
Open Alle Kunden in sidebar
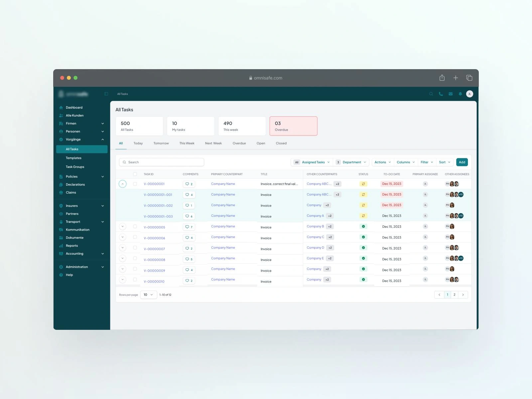[74, 115]
